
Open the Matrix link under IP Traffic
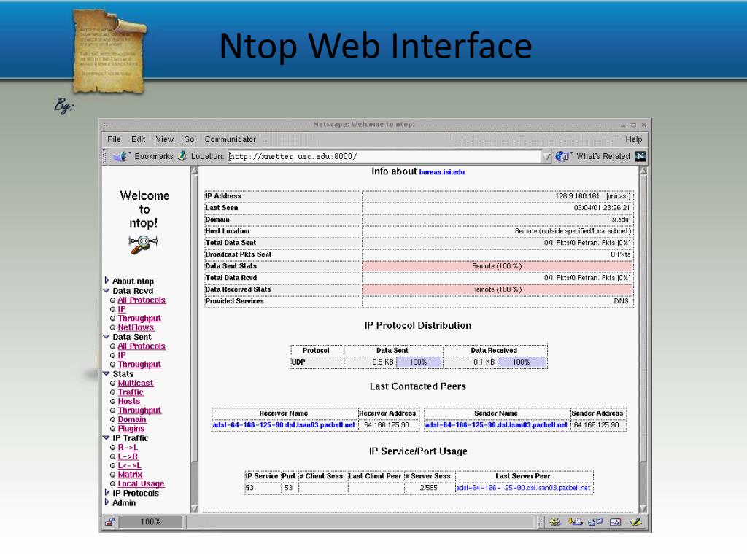(x=130, y=475)
